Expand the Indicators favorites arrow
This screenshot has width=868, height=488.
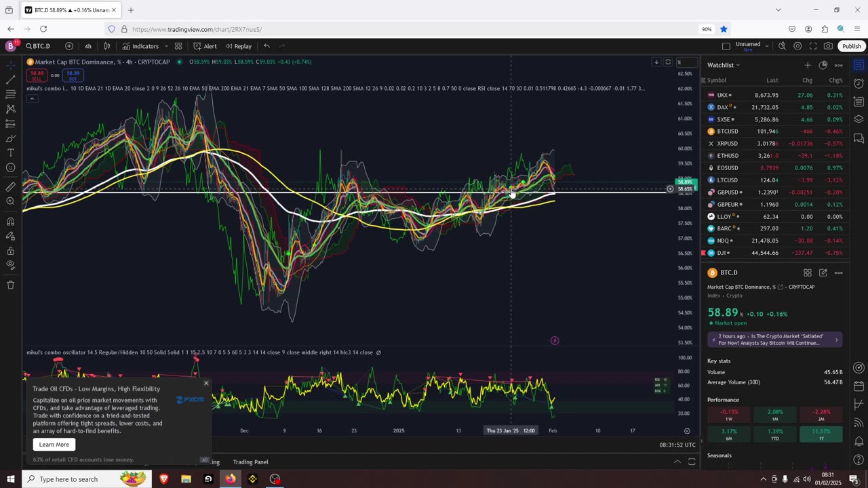pos(165,46)
